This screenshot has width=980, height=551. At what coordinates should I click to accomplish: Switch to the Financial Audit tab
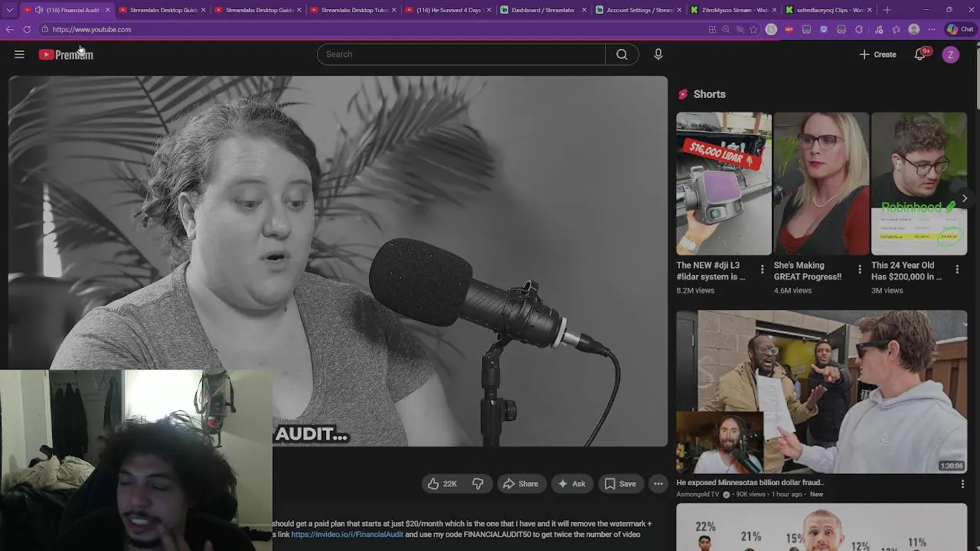pyautogui.click(x=67, y=10)
